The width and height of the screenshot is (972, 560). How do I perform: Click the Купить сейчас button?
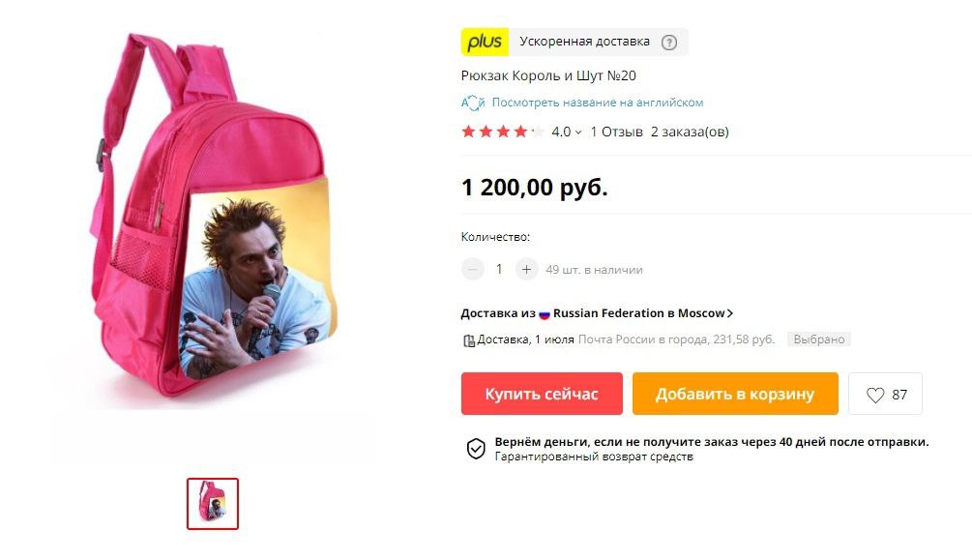coord(542,394)
